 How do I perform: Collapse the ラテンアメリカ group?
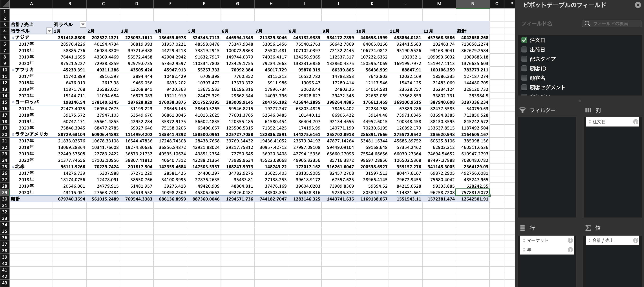(x=13, y=134)
